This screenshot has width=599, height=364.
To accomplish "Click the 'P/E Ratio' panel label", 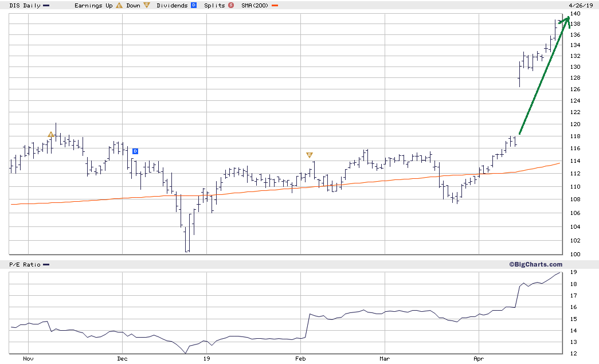I will pos(25,264).
